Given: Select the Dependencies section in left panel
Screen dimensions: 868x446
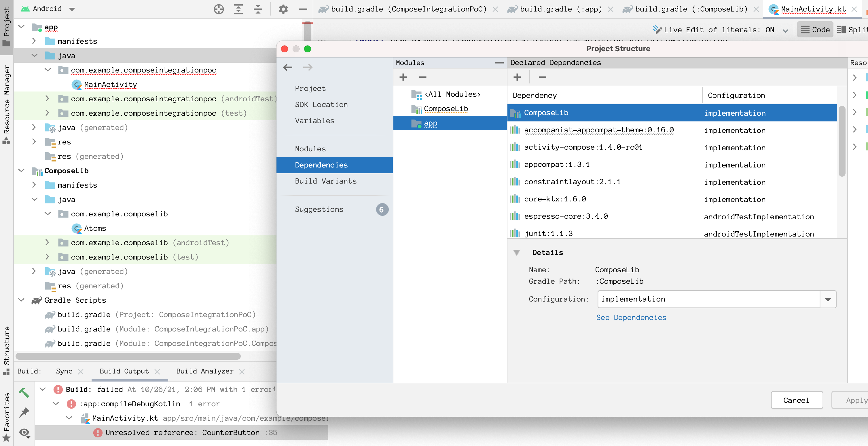Looking at the screenshot, I should [321, 164].
